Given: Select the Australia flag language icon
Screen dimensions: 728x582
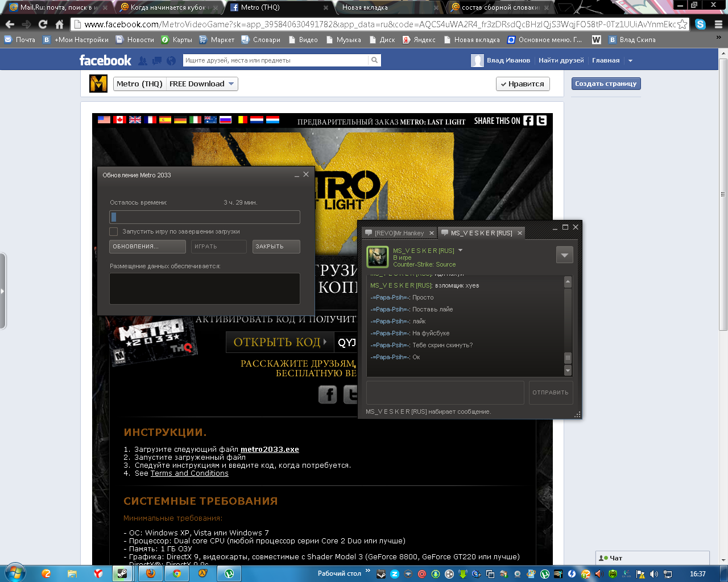Looking at the screenshot, I should pos(210,120).
